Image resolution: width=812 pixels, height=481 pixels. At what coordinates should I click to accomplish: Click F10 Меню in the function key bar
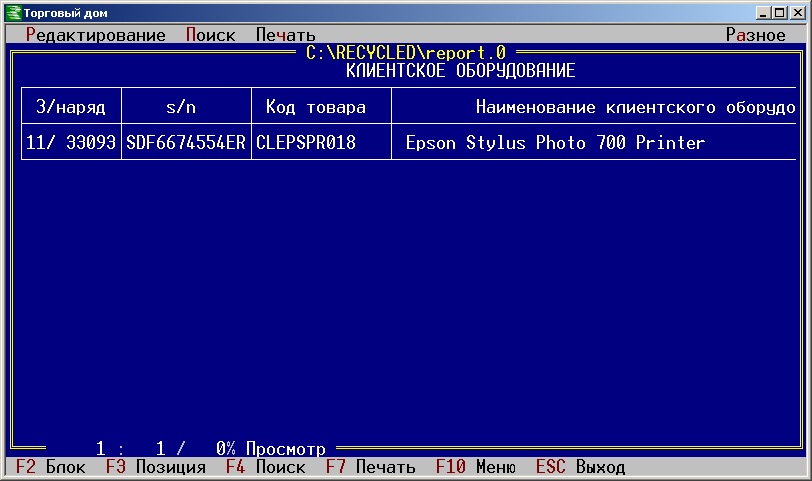click(x=475, y=467)
